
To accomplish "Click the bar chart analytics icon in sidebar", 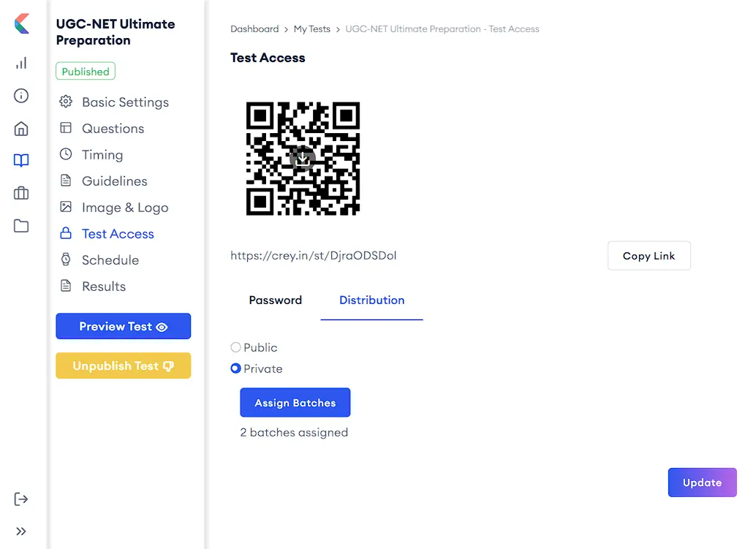I will pos(21,63).
